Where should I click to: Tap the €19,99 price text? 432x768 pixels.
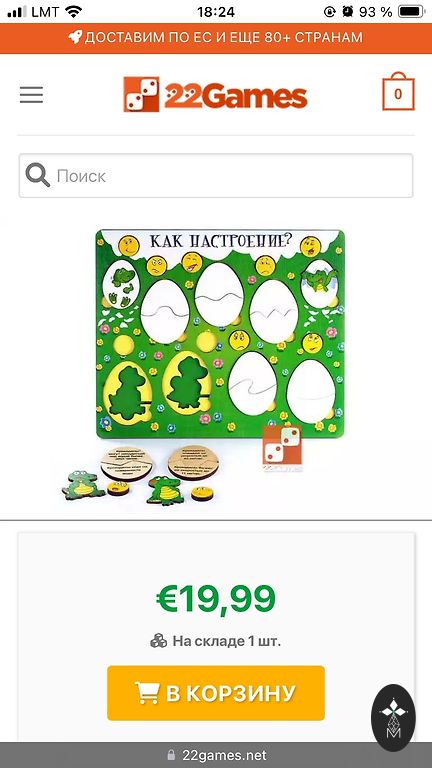click(216, 599)
